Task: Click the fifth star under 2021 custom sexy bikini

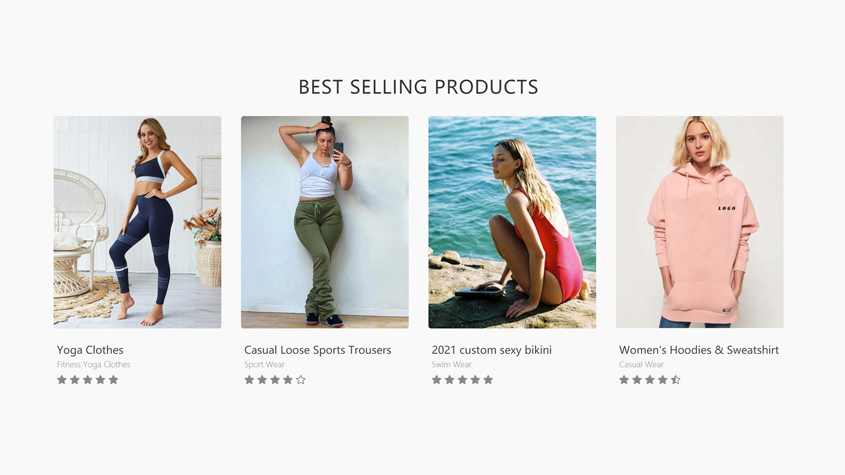Action: click(488, 380)
